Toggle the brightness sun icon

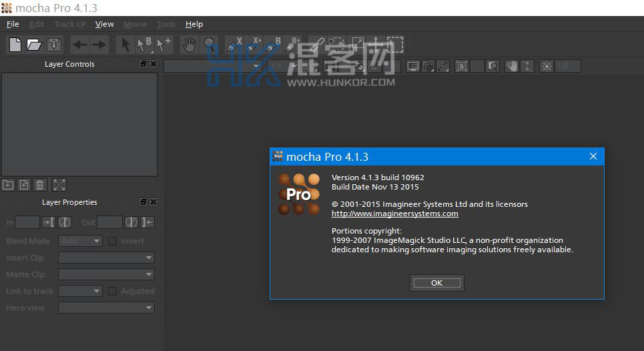tap(547, 66)
